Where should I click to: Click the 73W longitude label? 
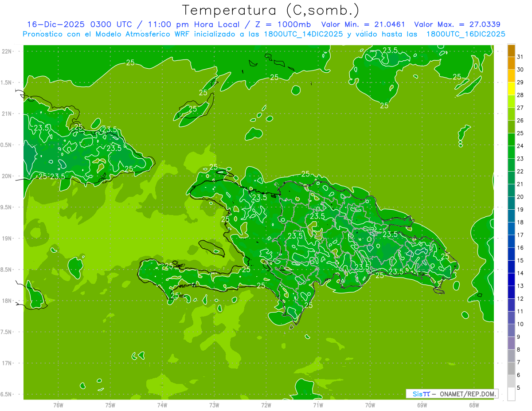click(x=214, y=405)
